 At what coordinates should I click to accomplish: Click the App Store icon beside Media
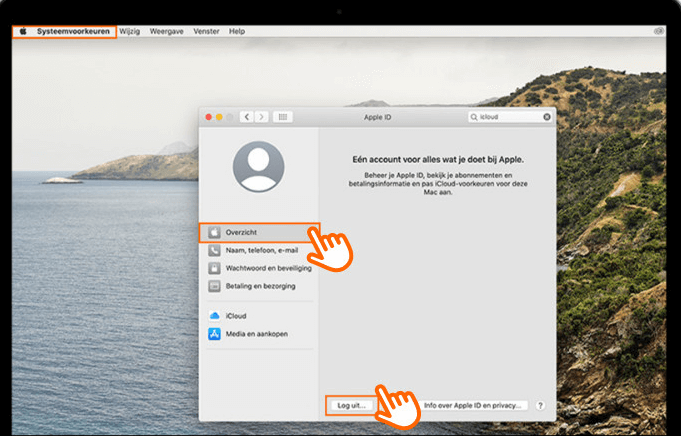(x=214, y=334)
